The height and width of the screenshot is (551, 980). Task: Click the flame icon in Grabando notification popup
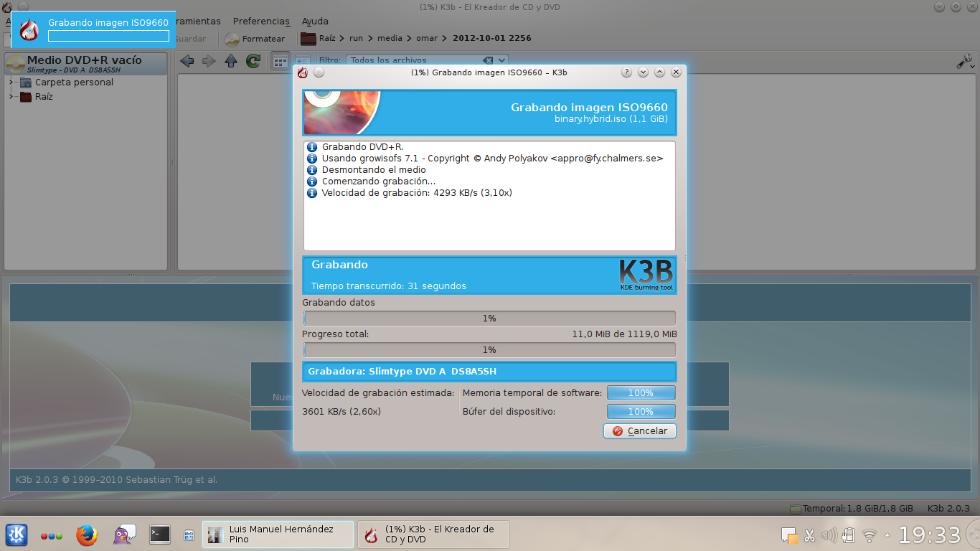(x=29, y=29)
